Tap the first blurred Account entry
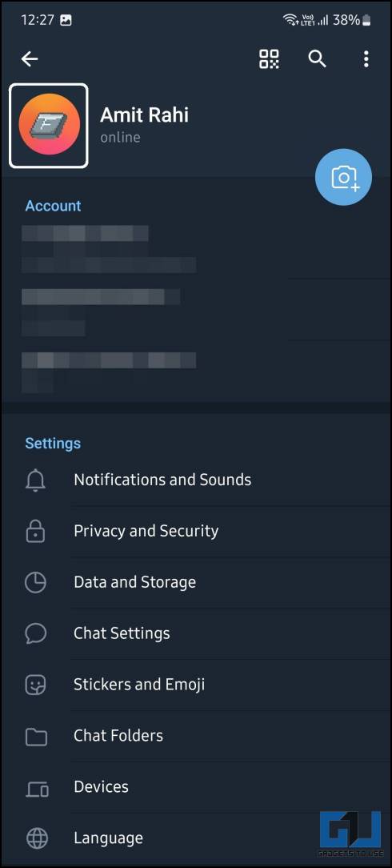Image resolution: width=392 pixels, height=868 pixels. point(196,249)
